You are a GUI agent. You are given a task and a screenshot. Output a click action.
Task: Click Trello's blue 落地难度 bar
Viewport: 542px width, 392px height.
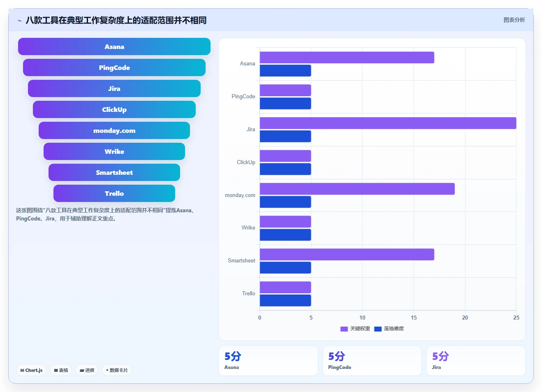pos(285,300)
